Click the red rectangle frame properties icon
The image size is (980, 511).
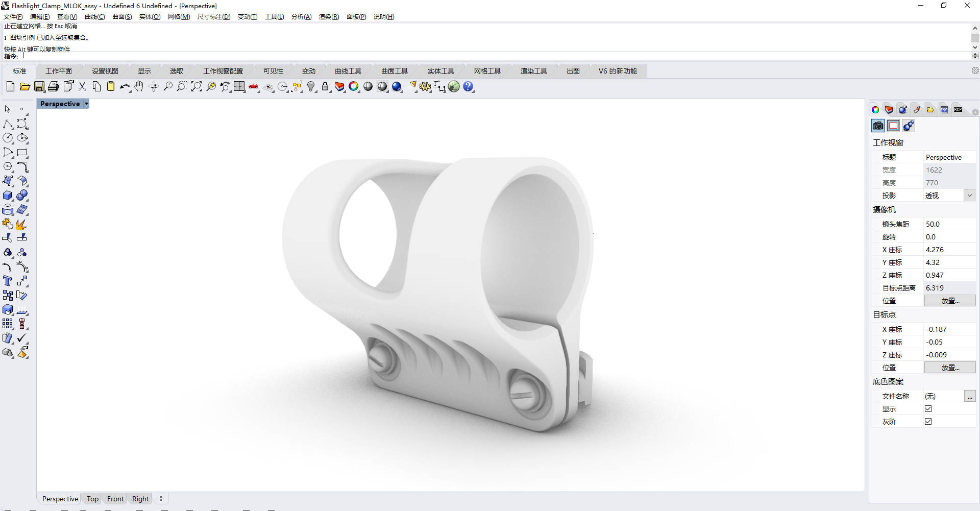[893, 126]
